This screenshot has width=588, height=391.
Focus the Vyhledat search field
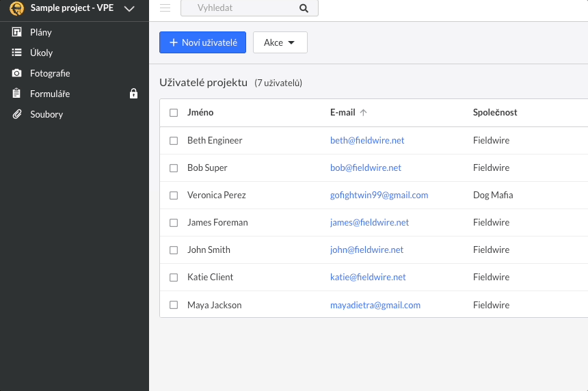[x=243, y=8]
